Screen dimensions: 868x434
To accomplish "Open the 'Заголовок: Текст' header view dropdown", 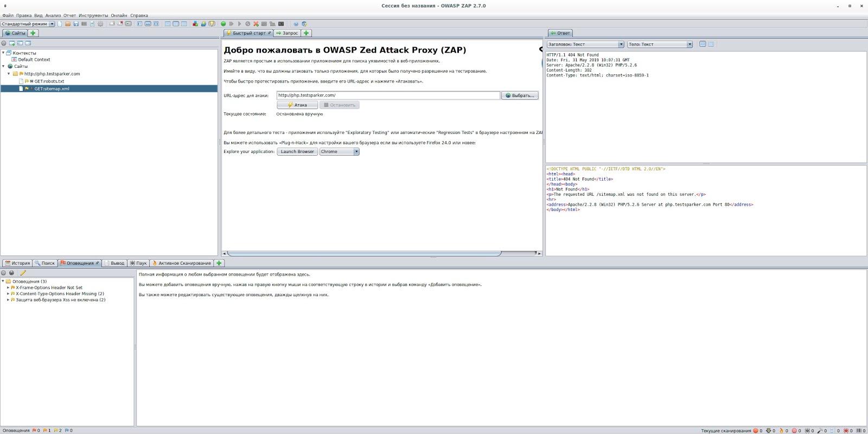I will pyautogui.click(x=585, y=44).
